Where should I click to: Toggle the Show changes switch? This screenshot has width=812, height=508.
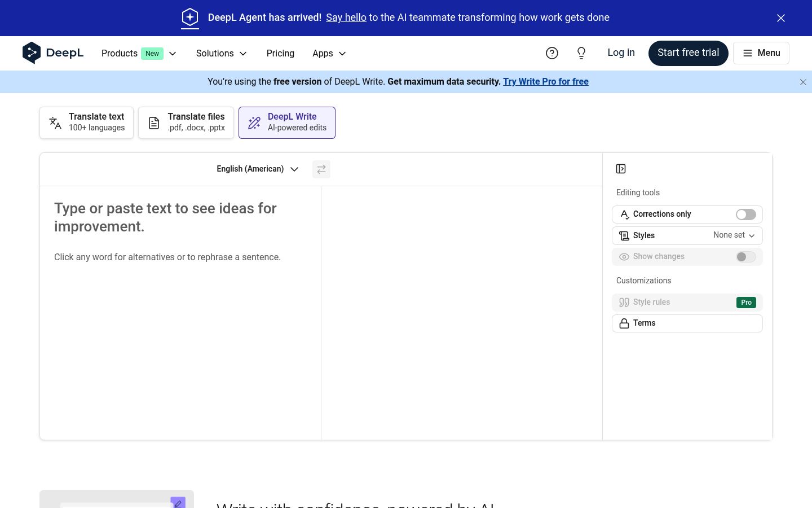745,257
